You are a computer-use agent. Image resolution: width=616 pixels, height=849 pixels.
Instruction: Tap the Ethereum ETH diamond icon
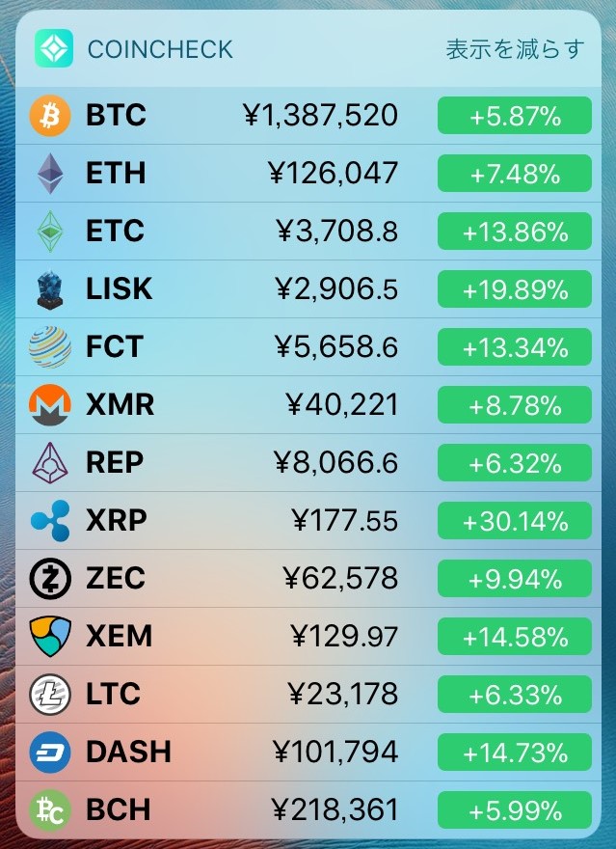pyautogui.click(x=50, y=174)
